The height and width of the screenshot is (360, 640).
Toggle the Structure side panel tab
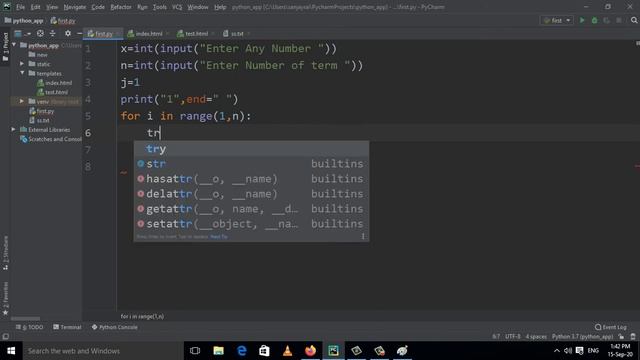click(5, 253)
